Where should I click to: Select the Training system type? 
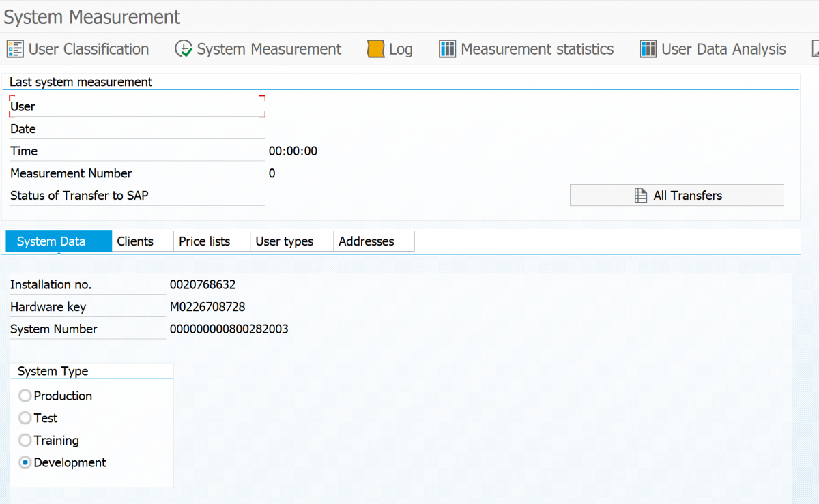(25, 440)
